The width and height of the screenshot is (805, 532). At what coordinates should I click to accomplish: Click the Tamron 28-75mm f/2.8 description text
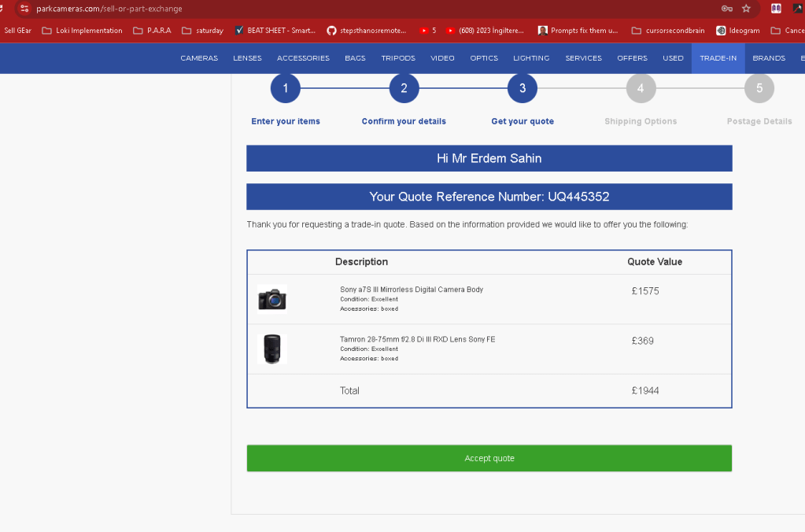(x=417, y=339)
